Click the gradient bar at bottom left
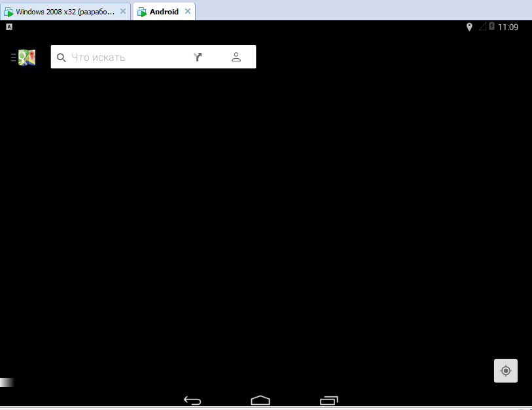The width and height of the screenshot is (532, 410). [x=7, y=383]
